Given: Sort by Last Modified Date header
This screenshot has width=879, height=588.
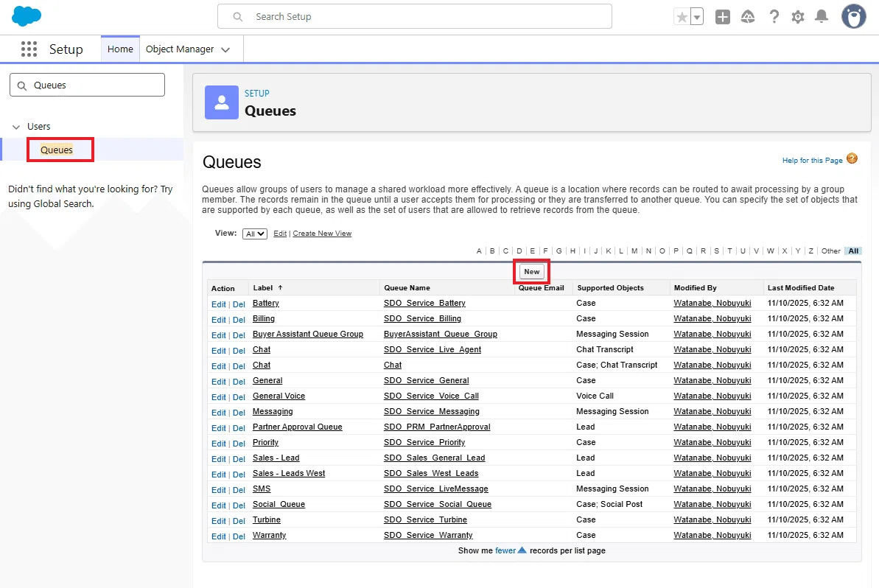Looking at the screenshot, I should [x=800, y=287].
